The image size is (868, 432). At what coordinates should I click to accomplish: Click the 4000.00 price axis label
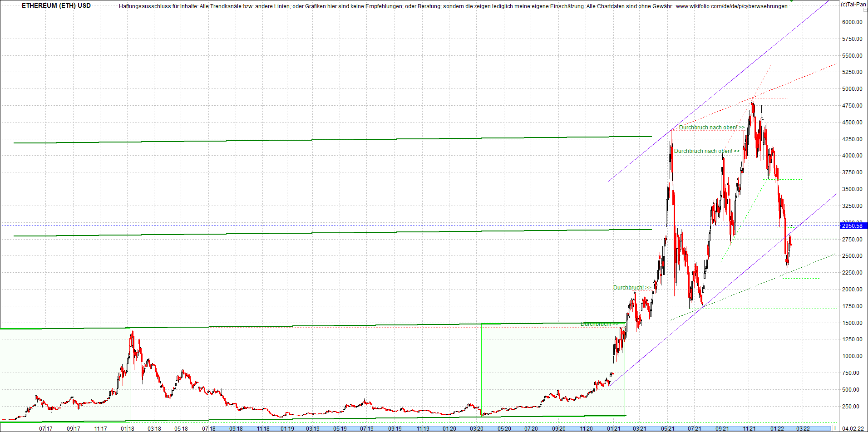point(852,155)
